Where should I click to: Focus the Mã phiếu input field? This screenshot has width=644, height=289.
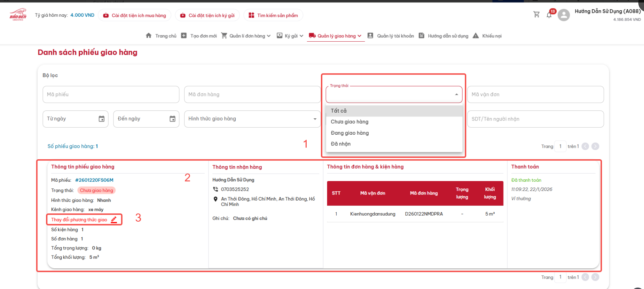coord(111,94)
